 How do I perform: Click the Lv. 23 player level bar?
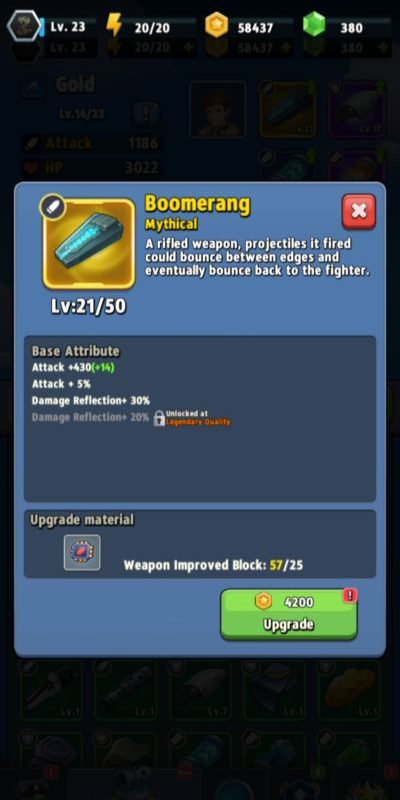69,27
